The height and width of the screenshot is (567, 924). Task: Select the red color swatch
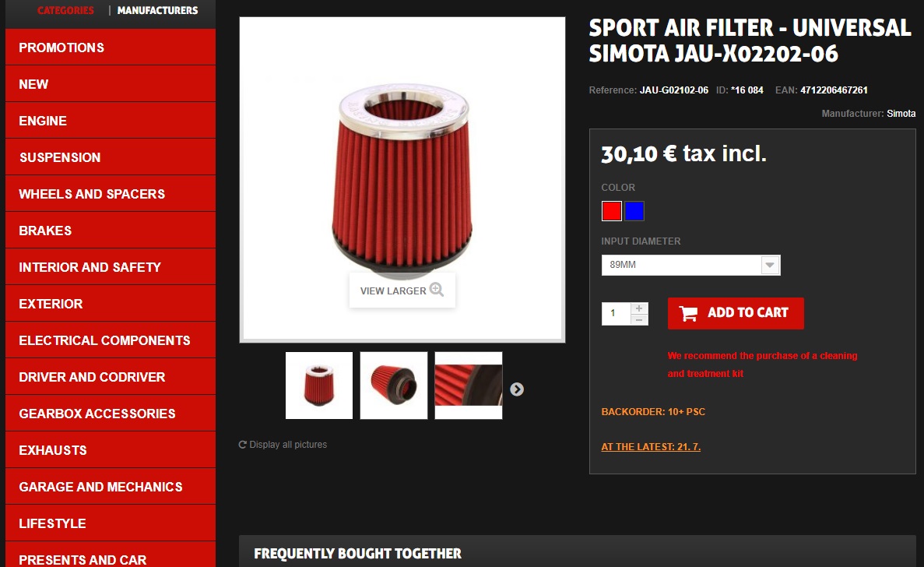click(612, 211)
